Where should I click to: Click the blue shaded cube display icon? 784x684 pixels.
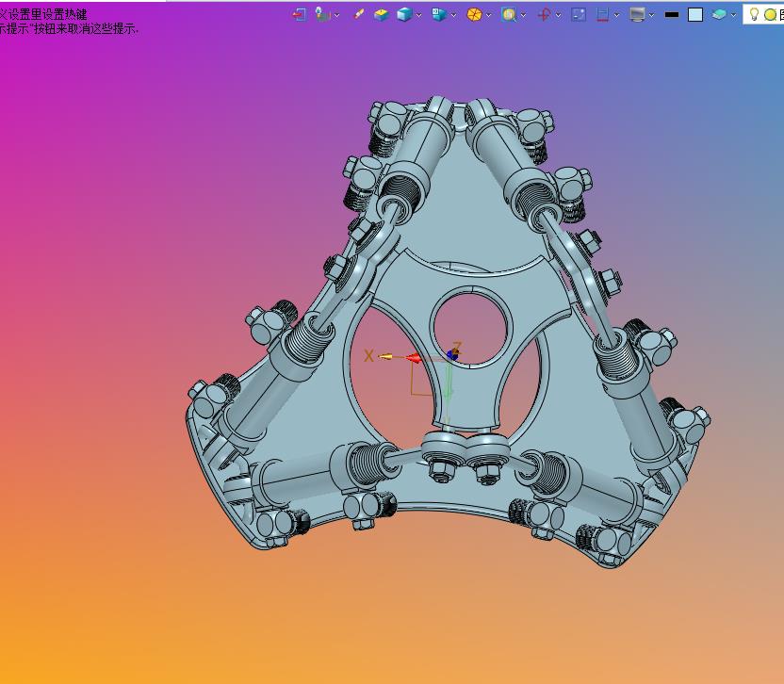tap(404, 14)
